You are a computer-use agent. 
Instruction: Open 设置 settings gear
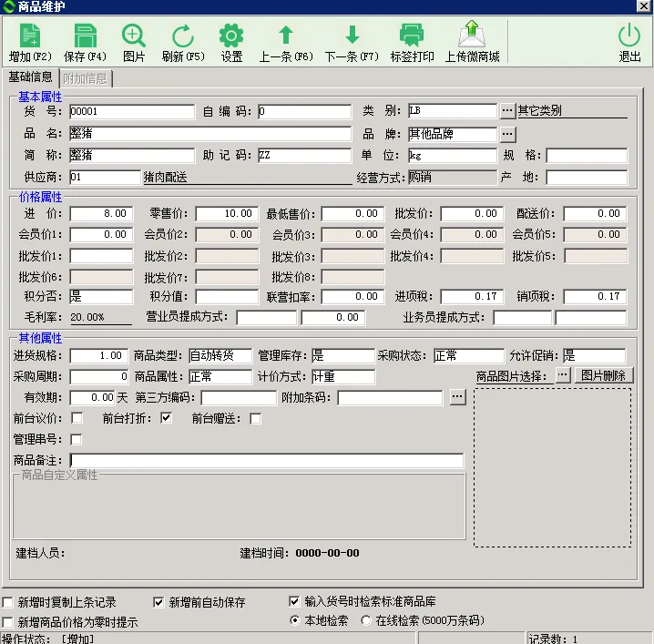(x=231, y=43)
